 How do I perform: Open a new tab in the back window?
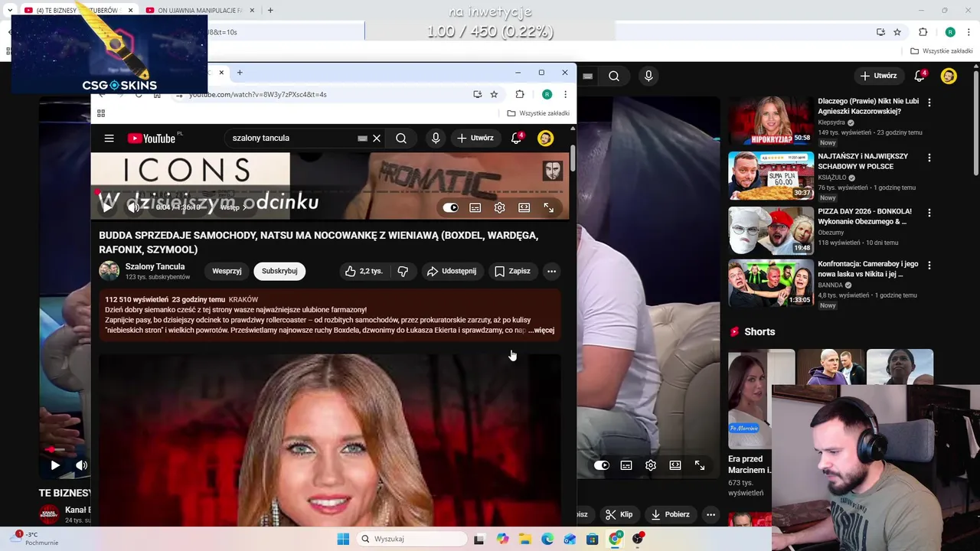point(270,11)
